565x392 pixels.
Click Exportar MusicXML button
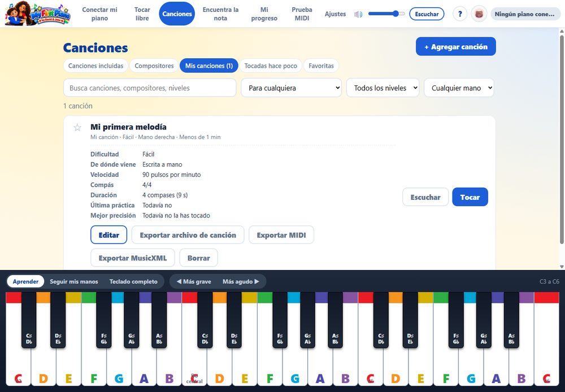pos(133,258)
